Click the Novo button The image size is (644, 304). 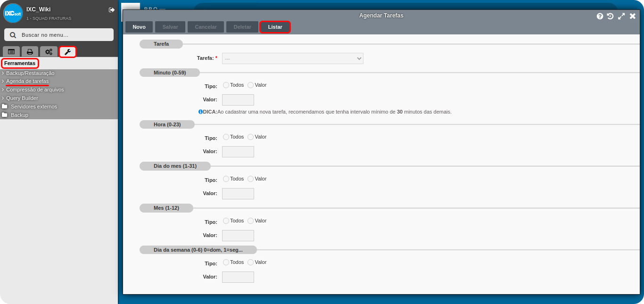click(139, 27)
